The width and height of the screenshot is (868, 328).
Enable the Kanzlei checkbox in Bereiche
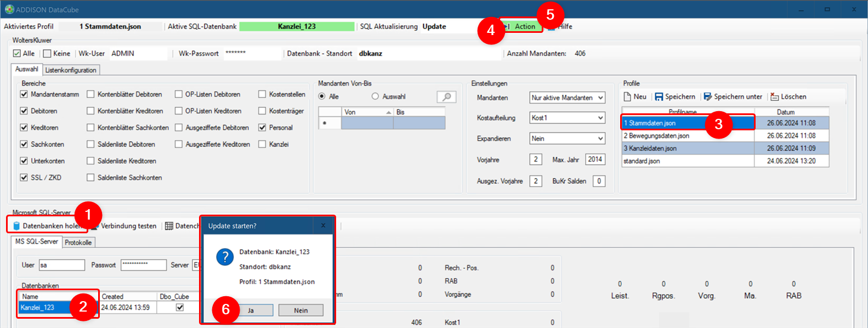[x=262, y=144]
